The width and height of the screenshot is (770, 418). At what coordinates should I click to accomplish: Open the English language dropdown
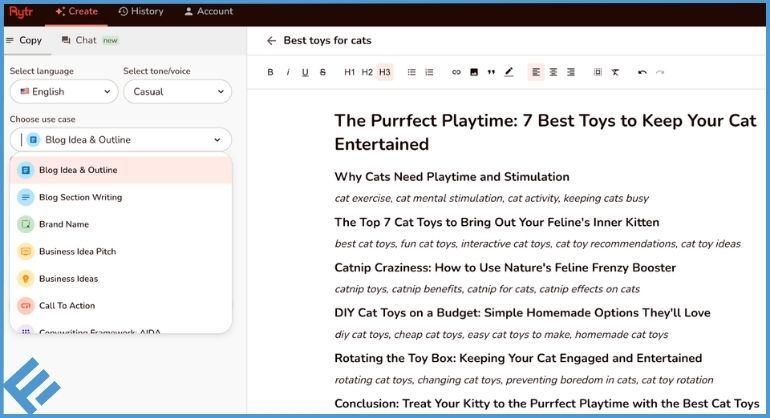click(64, 91)
